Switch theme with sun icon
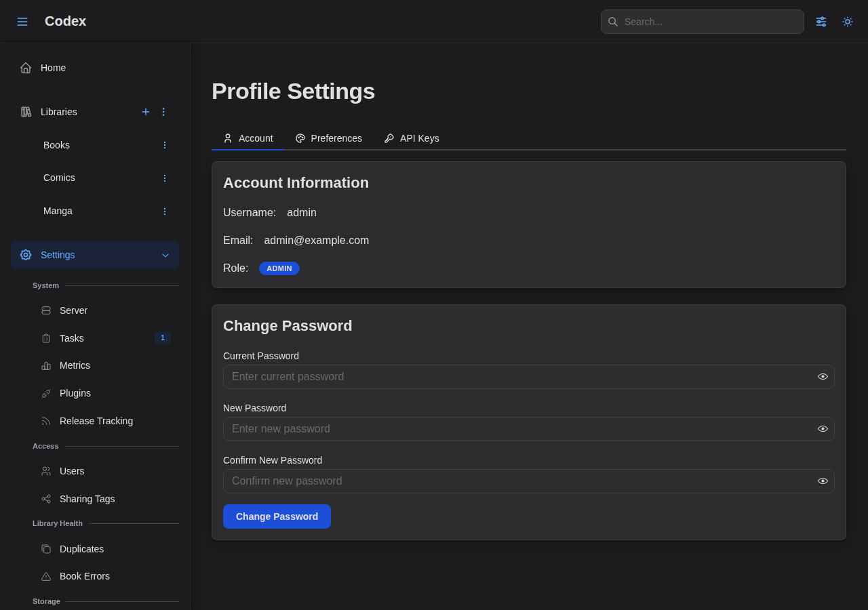 point(848,22)
